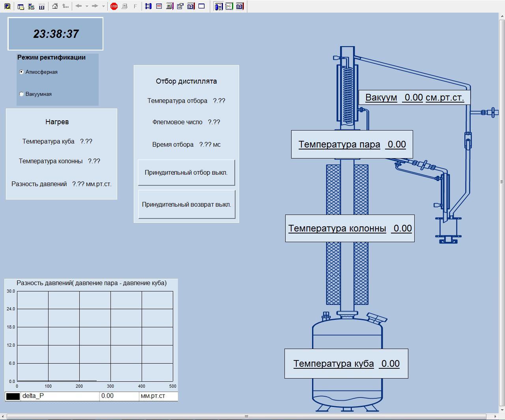Click the Флегмовое число value field
The image size is (505, 420).
pos(214,122)
